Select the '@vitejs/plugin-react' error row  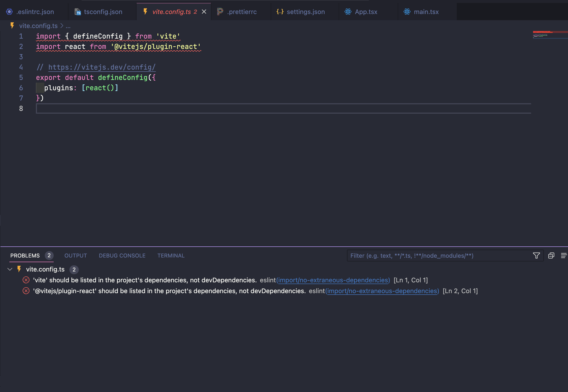(x=284, y=291)
